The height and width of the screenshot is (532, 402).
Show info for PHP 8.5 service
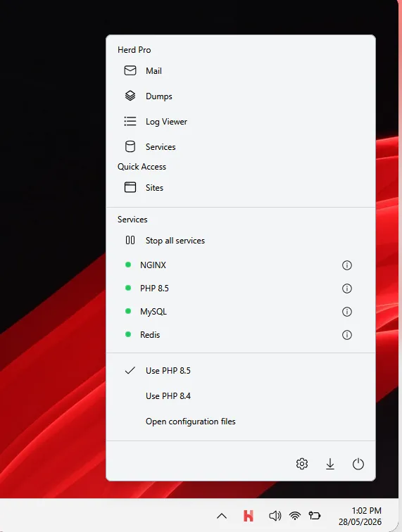pyautogui.click(x=346, y=289)
